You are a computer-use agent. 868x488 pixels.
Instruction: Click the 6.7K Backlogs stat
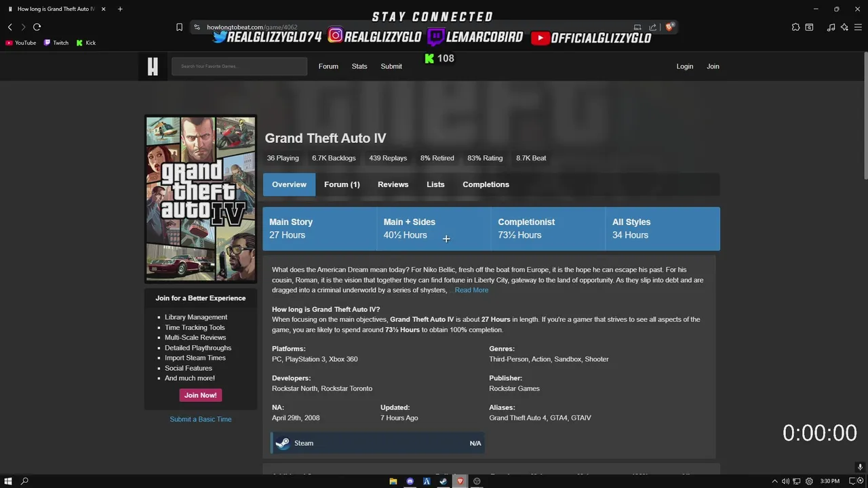(x=334, y=158)
